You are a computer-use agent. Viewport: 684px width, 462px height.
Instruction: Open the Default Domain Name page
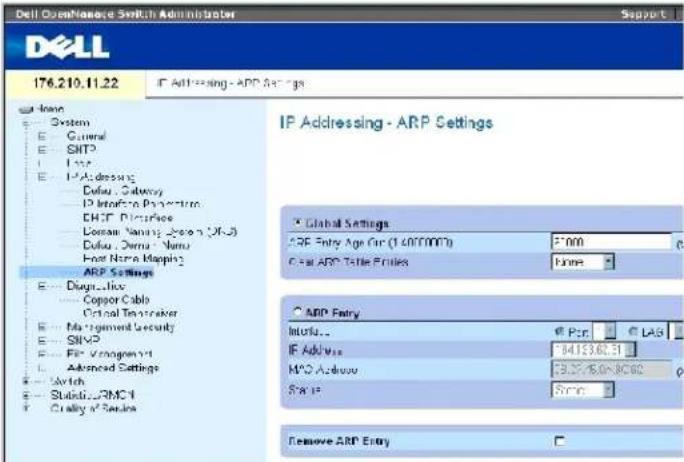[x=136, y=245]
